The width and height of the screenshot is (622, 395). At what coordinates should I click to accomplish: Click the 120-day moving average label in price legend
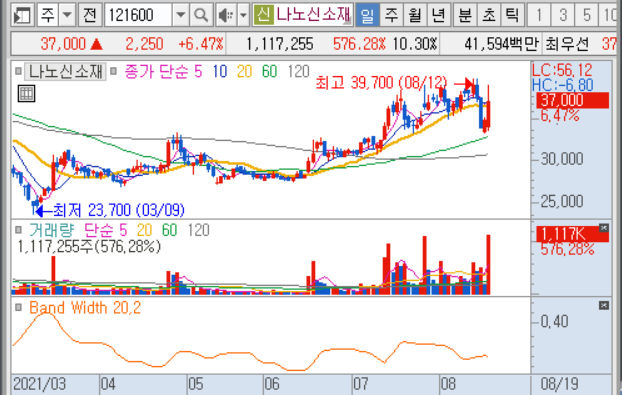[x=298, y=71]
